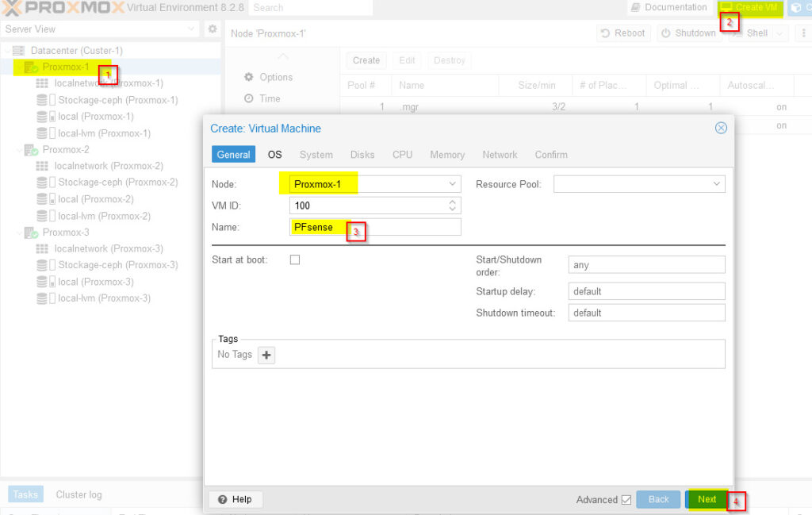Open the Tasks log tab

point(25,495)
